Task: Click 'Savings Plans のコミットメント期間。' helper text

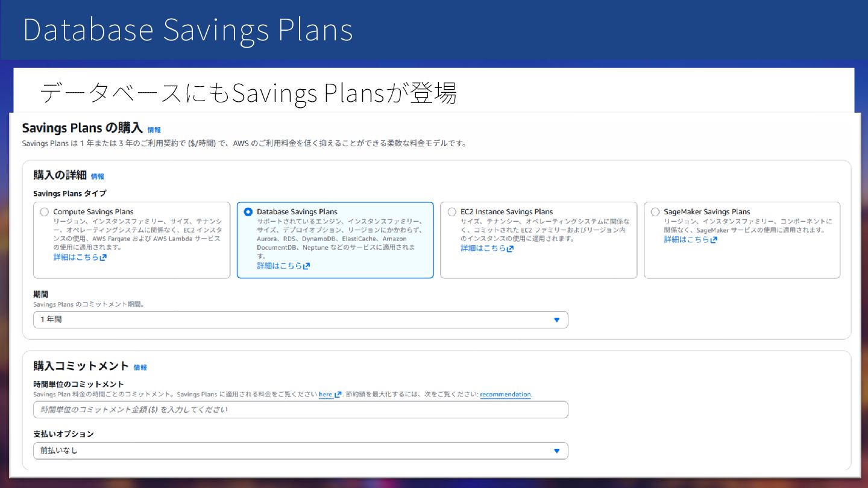Action: [x=89, y=305]
